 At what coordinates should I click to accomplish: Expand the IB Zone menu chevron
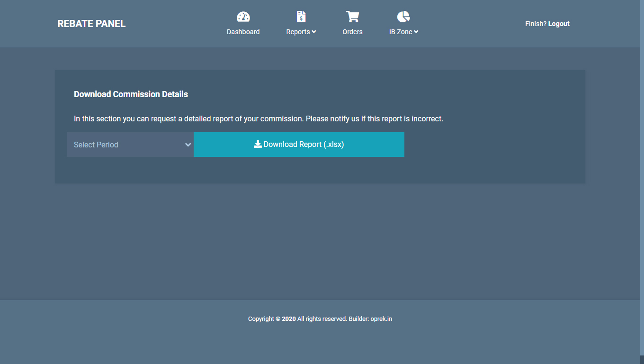pos(416,32)
